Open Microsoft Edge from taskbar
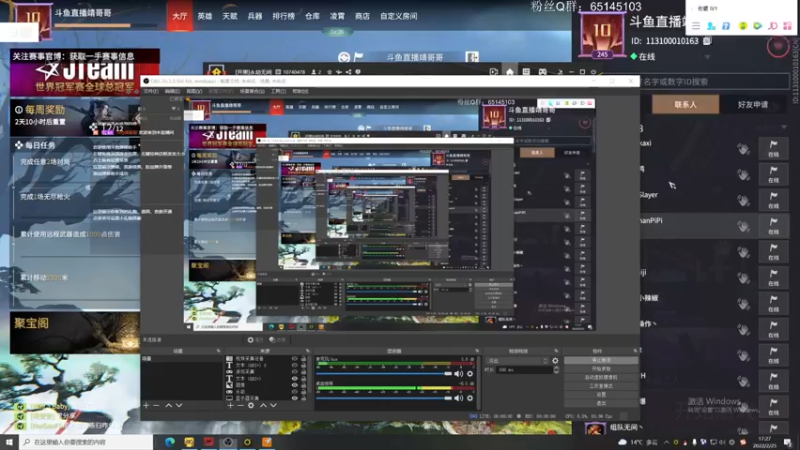The image size is (800, 450). 169,442
